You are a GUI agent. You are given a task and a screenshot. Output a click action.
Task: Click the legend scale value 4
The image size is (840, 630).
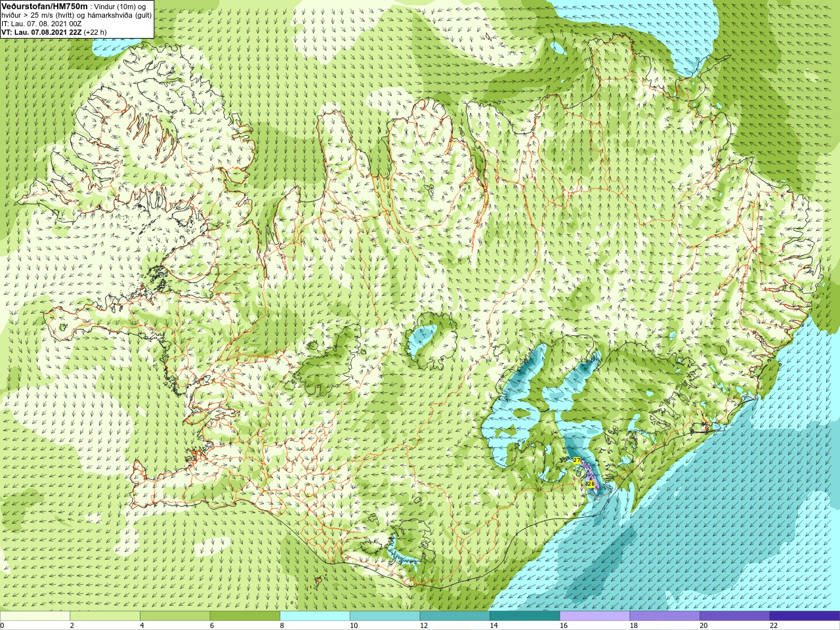point(142,625)
